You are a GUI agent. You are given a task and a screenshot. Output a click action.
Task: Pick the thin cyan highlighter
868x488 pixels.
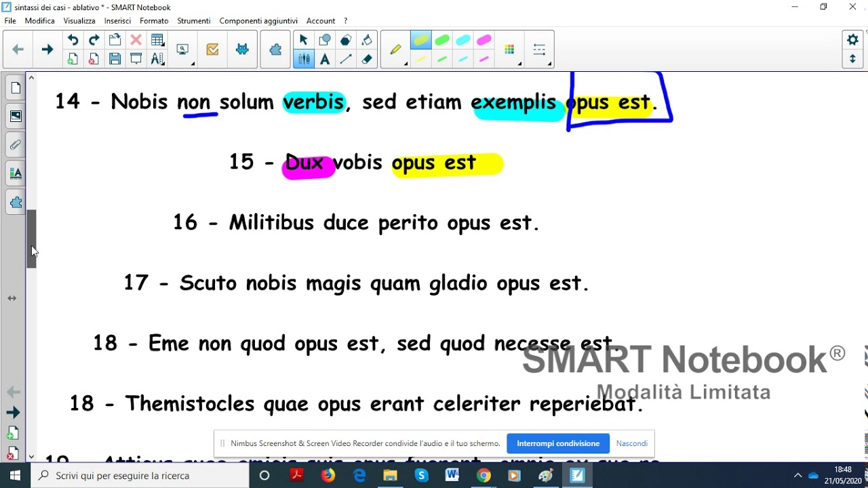[462, 60]
